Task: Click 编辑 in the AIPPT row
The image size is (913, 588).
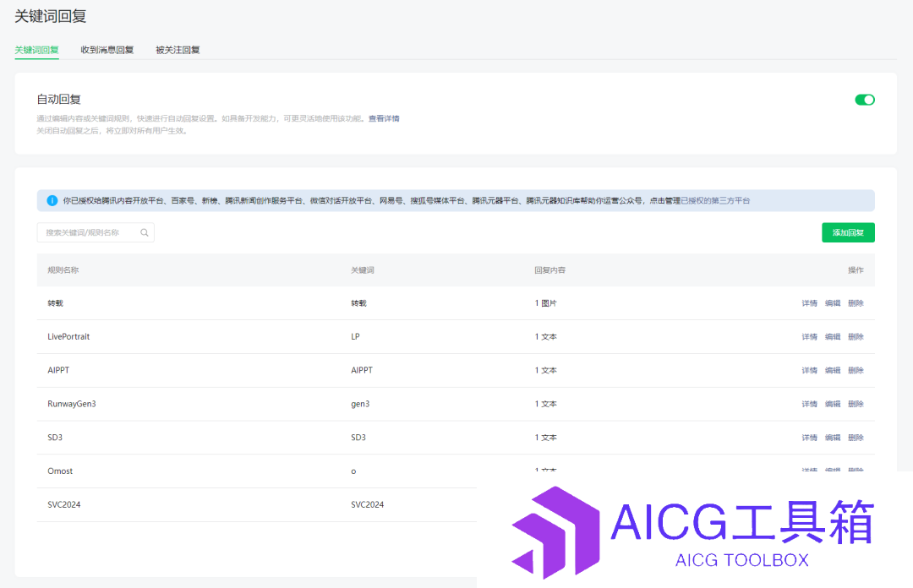Action: (x=833, y=370)
